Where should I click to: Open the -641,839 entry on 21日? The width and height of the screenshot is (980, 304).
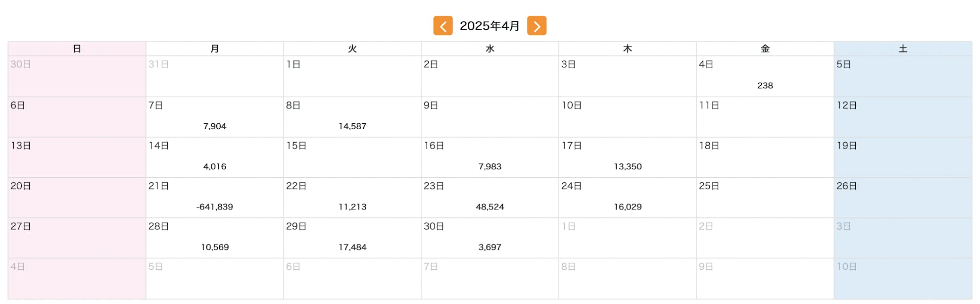pos(214,207)
